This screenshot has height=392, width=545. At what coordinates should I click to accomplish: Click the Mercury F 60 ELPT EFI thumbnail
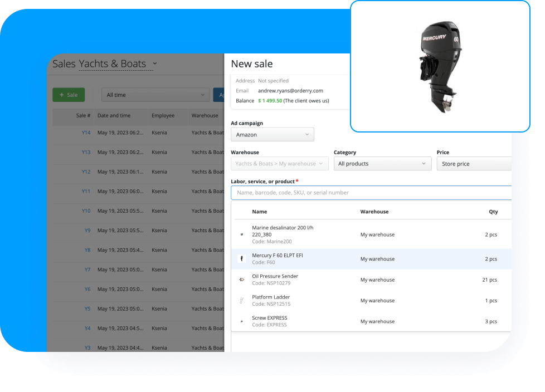(x=241, y=258)
